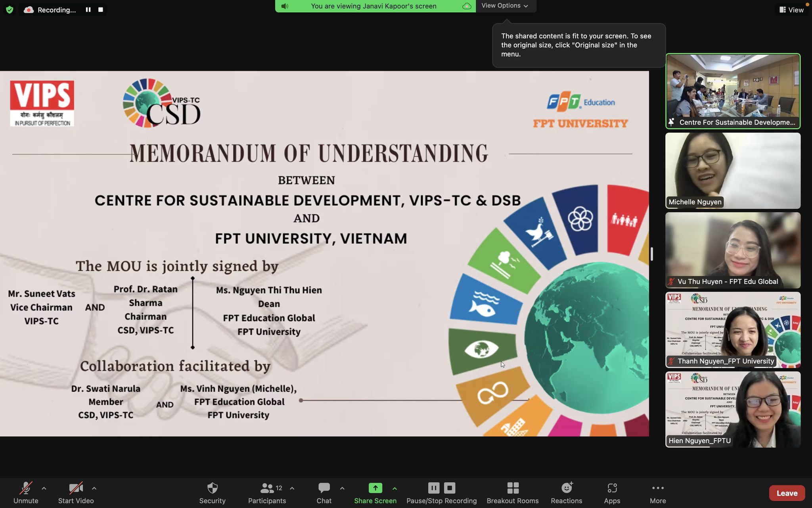
Task: Expand audio settings arrow next to Unmute
Action: [44, 488]
